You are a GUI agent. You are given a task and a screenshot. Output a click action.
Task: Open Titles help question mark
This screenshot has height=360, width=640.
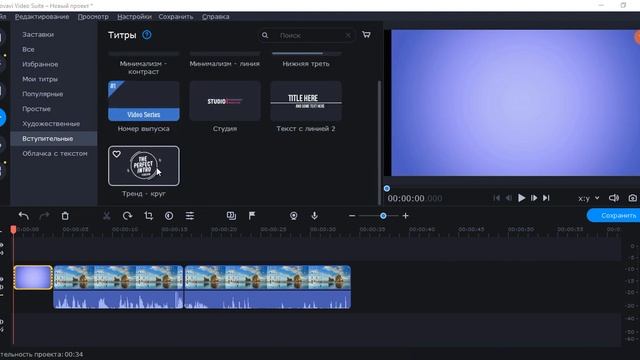click(x=147, y=35)
